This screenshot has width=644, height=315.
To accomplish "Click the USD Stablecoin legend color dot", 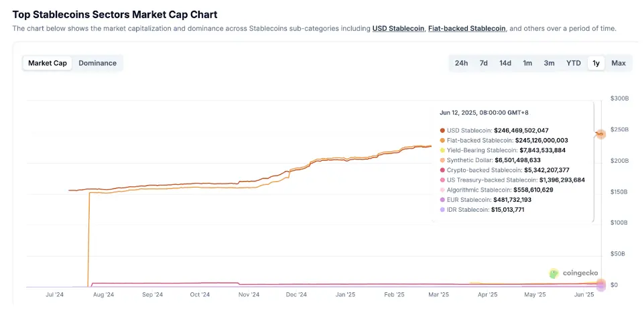I will point(442,131).
